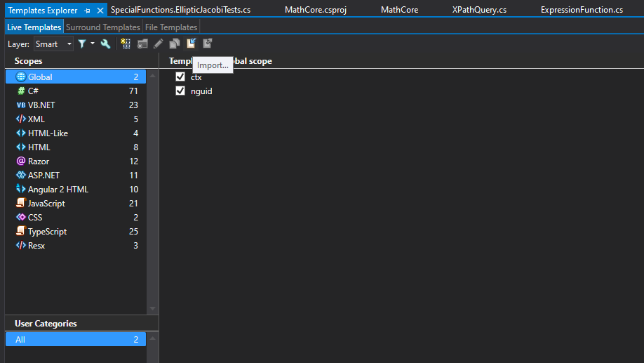
Task: Select the ctx template name
Action: pyautogui.click(x=196, y=77)
